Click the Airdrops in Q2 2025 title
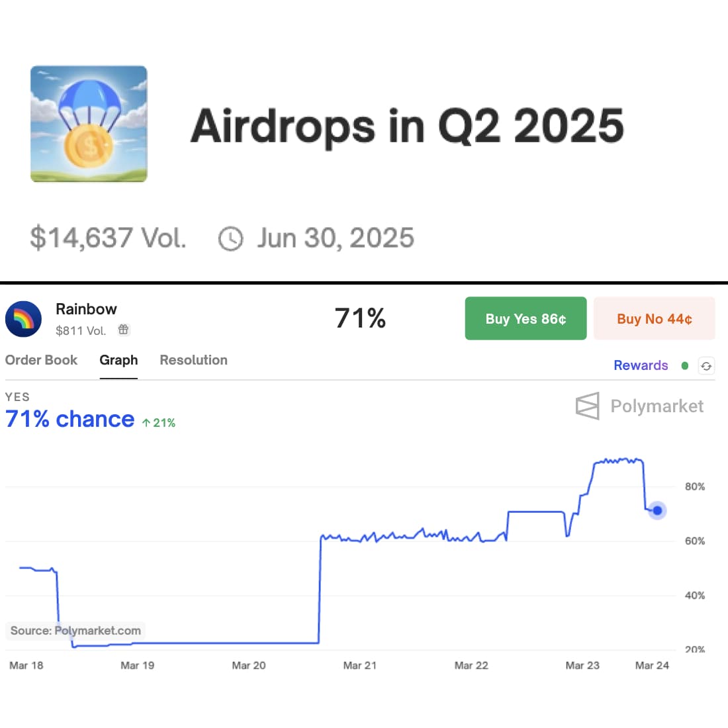This screenshot has height=728, width=728. [407, 126]
